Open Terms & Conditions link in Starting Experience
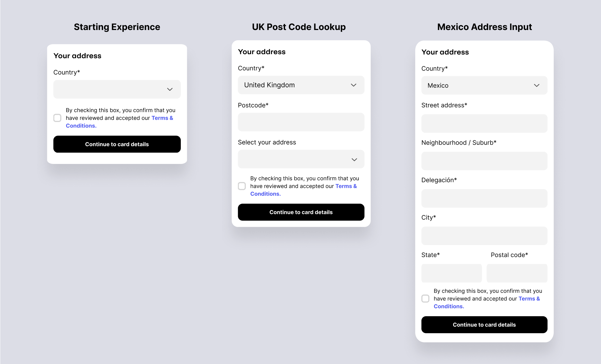Image resolution: width=601 pixels, height=364 pixels. click(x=162, y=118)
